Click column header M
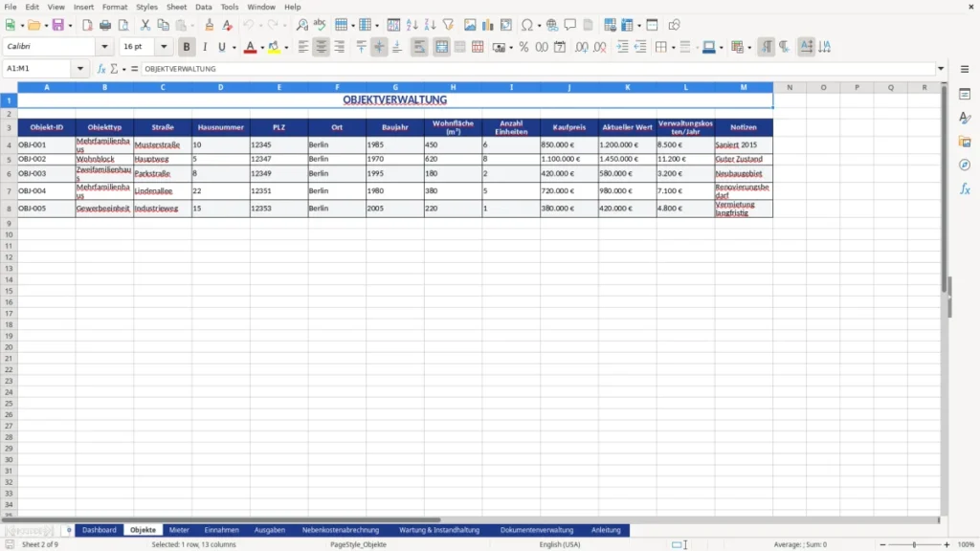This screenshot has width=980, height=551. point(744,87)
